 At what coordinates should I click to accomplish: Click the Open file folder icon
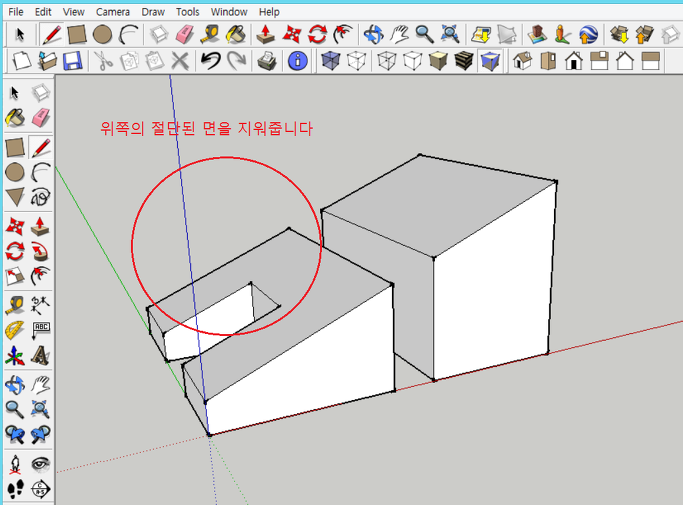tap(47, 61)
